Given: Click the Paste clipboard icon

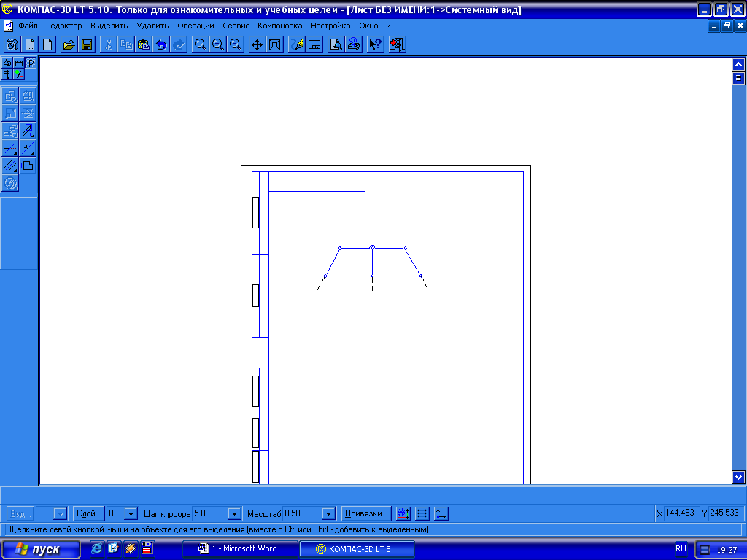Looking at the screenshot, I should click(x=144, y=44).
